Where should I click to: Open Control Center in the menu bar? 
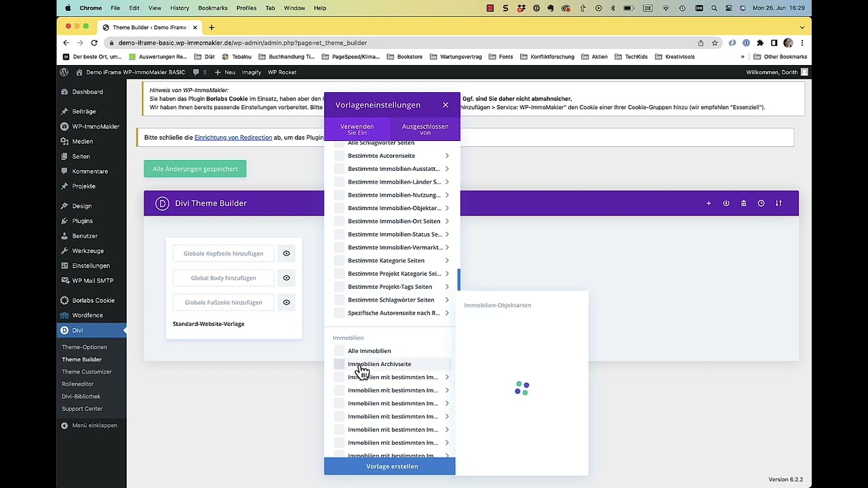[x=729, y=8]
